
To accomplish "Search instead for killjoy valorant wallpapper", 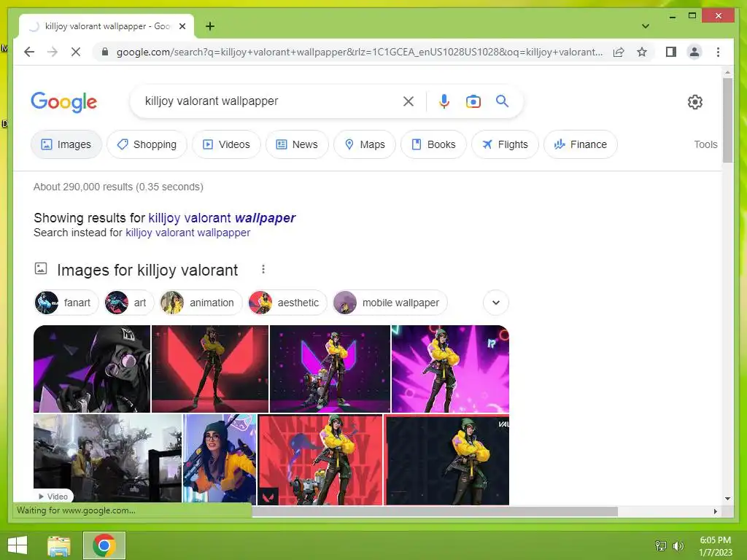I will [x=187, y=233].
